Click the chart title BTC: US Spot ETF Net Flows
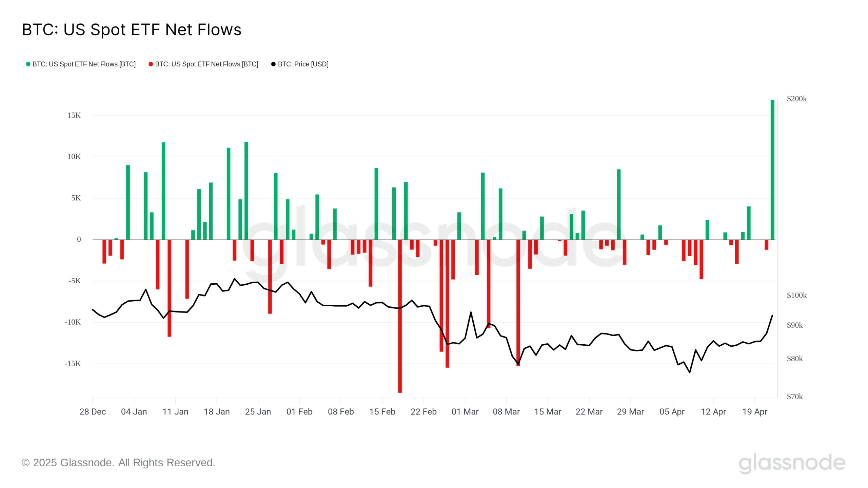 click(x=132, y=30)
